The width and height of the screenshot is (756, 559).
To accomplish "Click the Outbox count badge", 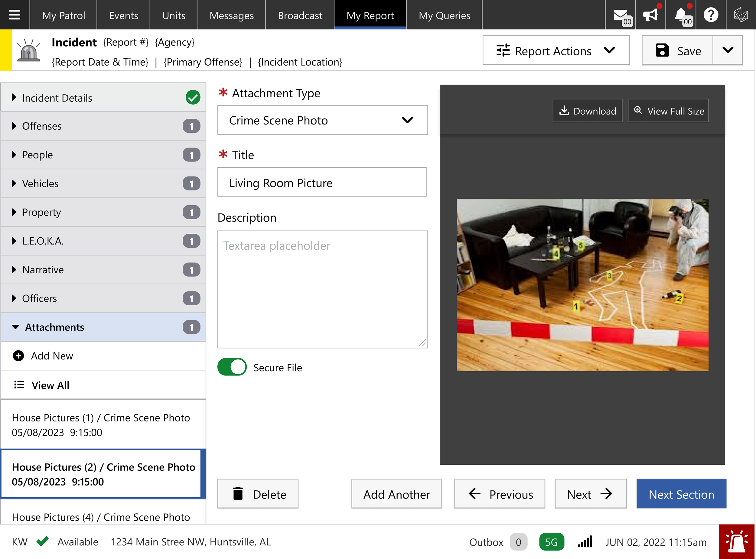I will [x=518, y=542].
